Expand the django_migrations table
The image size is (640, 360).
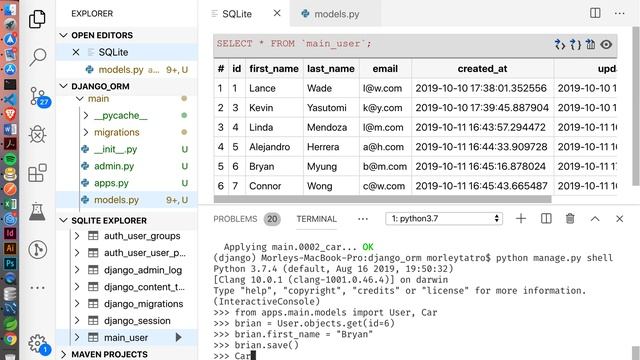tap(77, 304)
